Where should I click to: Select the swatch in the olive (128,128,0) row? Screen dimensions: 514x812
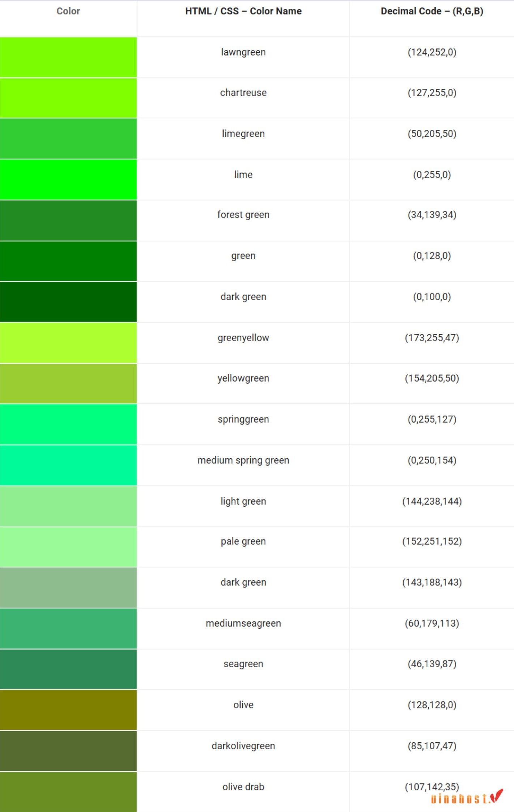(68, 710)
